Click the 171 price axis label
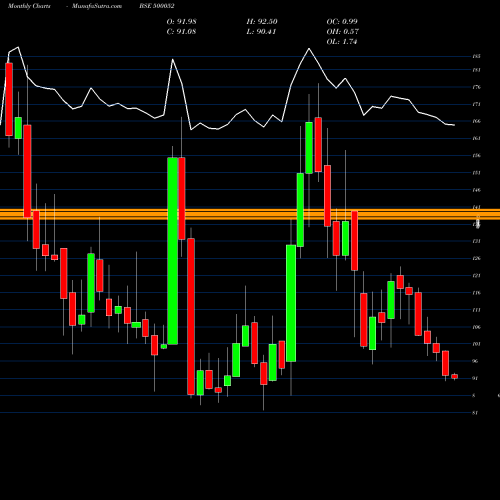Image resolution: width=500 pixels, height=500 pixels. (x=476, y=104)
